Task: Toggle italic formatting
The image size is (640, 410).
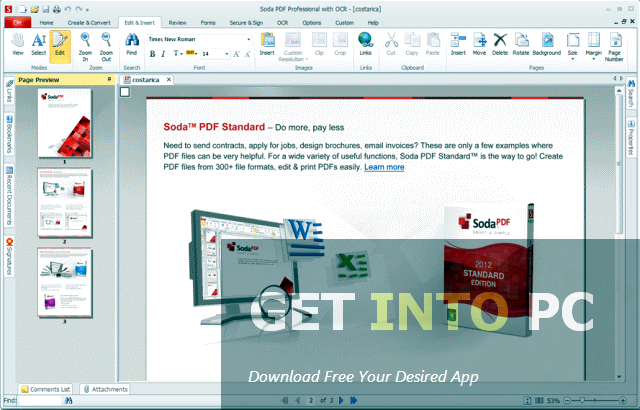Action: click(x=163, y=54)
